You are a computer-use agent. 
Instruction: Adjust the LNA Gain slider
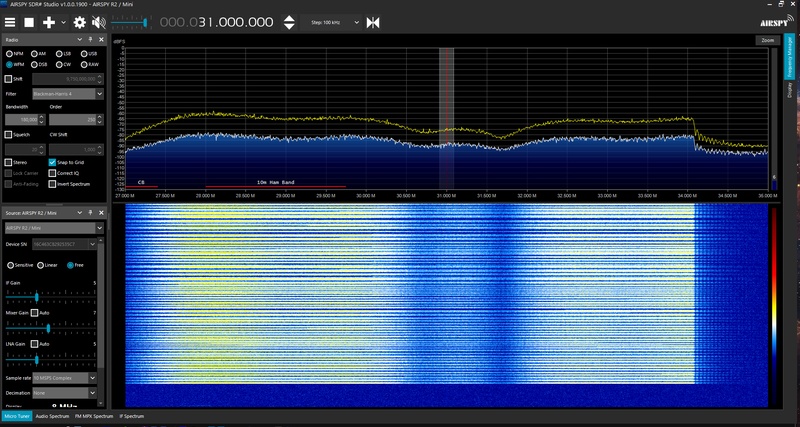coord(51,360)
